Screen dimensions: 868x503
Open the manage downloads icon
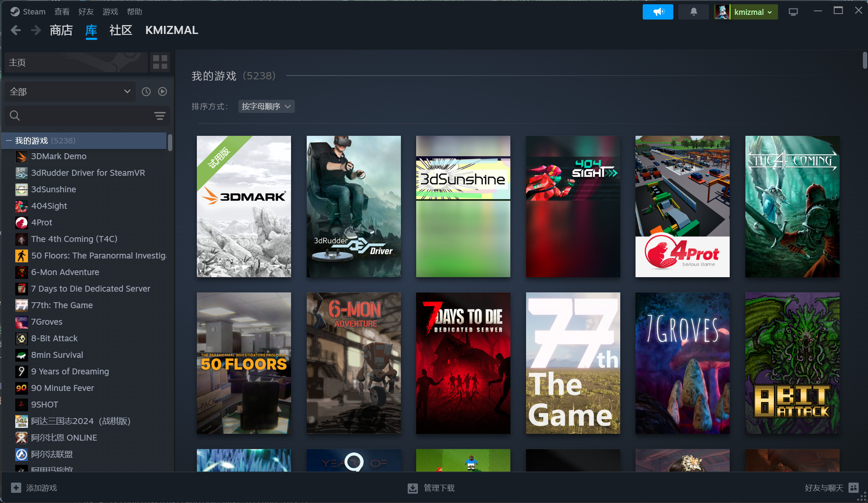412,488
